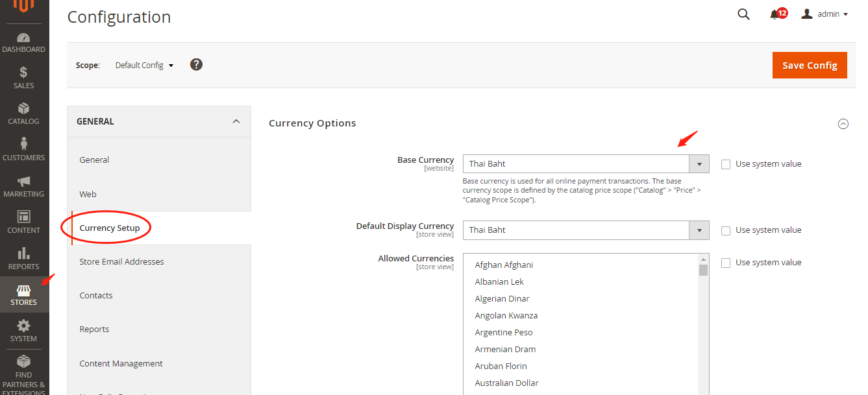Select Aruban Florin in Allowed Currencies

580,366
